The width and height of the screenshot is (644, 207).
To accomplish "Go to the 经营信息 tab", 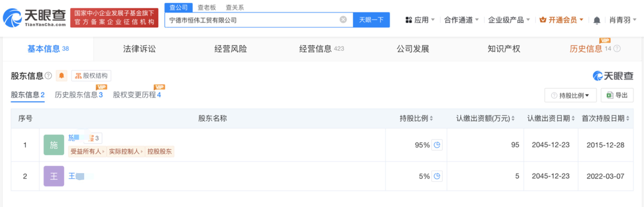I will [322, 49].
